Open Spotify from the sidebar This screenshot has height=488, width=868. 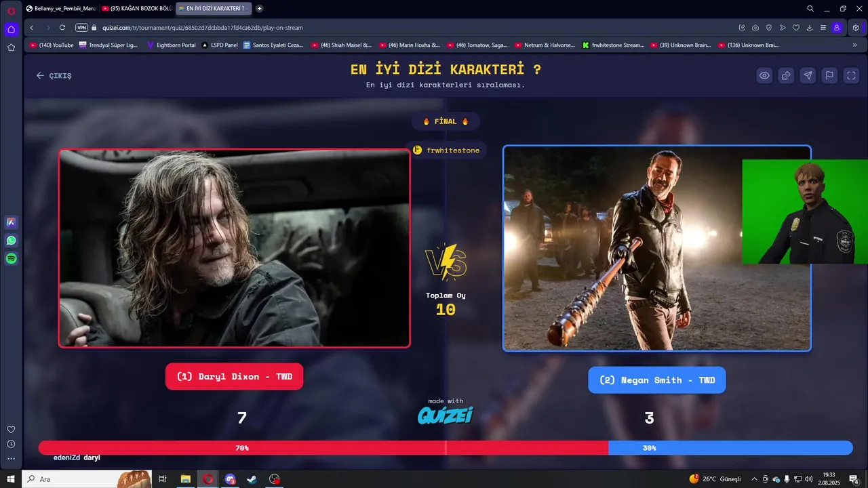pyautogui.click(x=11, y=259)
